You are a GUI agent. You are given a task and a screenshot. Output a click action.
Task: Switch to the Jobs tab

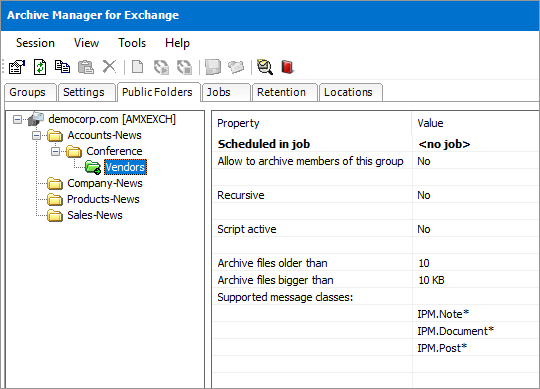[x=226, y=92]
